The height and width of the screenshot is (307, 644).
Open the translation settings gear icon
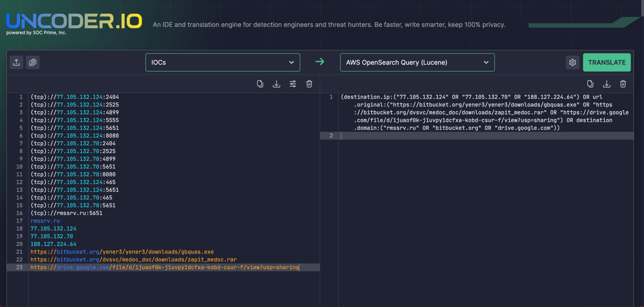[572, 62]
